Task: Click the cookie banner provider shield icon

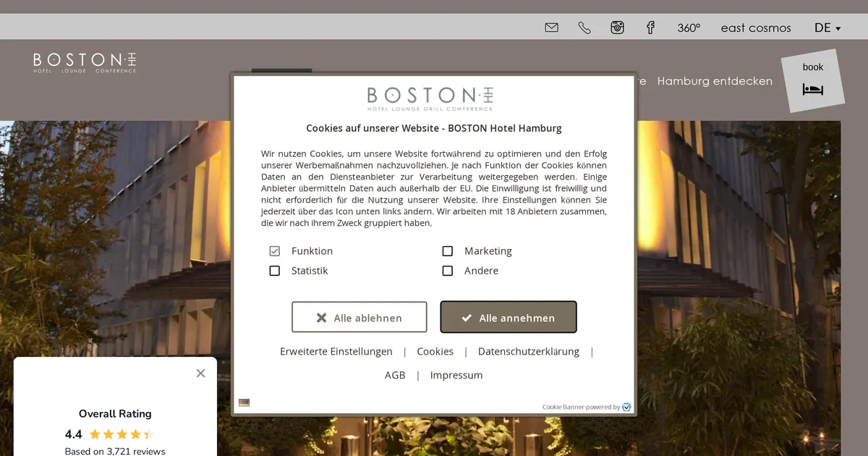Action: point(626,407)
